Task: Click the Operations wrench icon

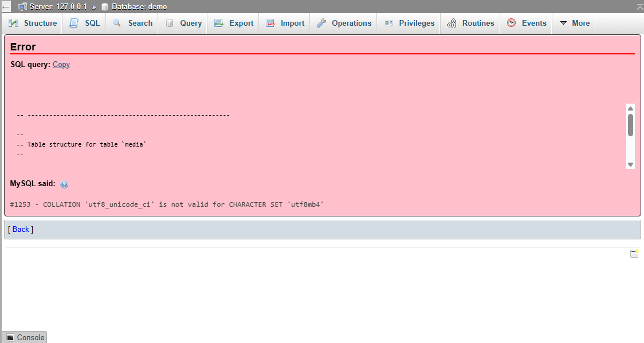Action: (x=321, y=23)
